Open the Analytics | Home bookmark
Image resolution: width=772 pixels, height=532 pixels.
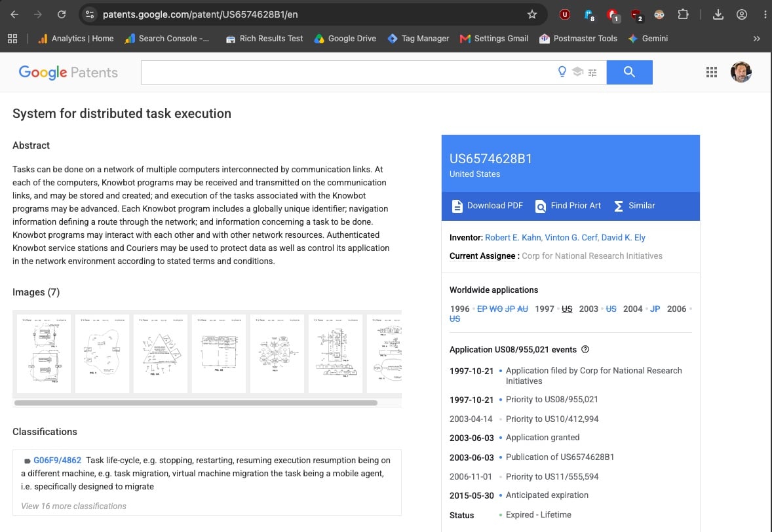(x=76, y=39)
